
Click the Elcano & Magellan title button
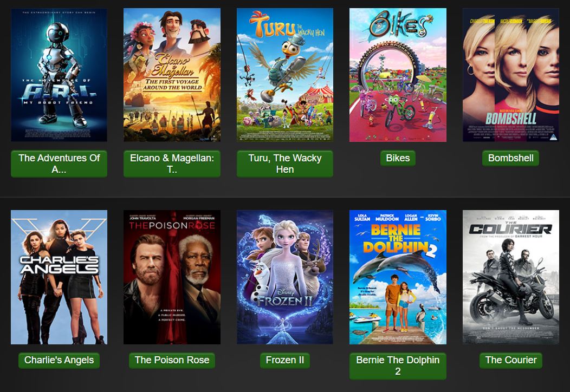(172, 164)
